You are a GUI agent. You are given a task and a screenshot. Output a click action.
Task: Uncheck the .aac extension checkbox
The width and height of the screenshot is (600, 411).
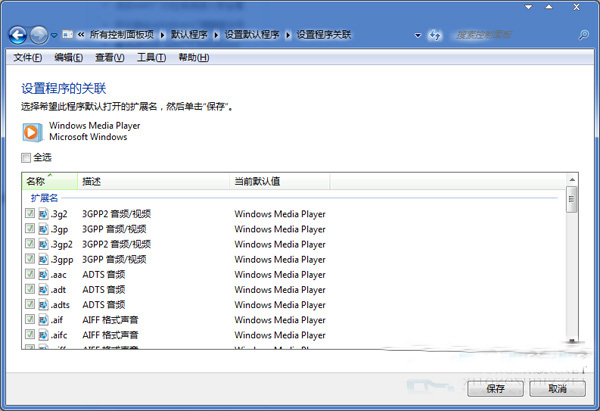coord(30,274)
